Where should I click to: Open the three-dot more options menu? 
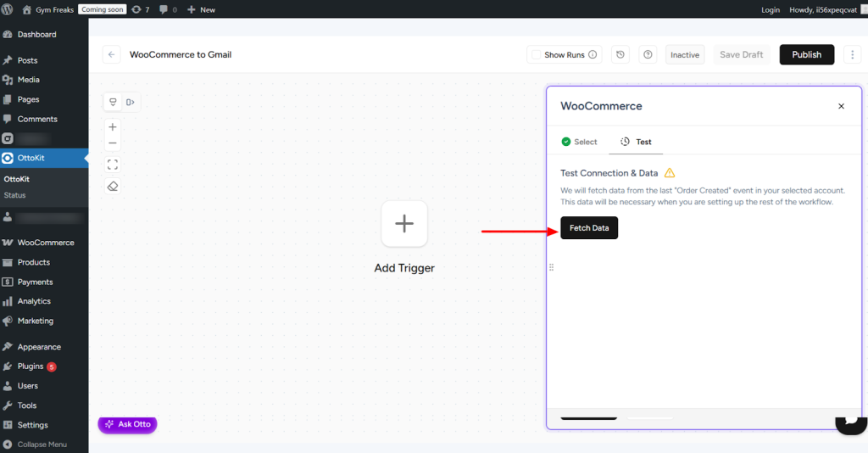(x=853, y=54)
